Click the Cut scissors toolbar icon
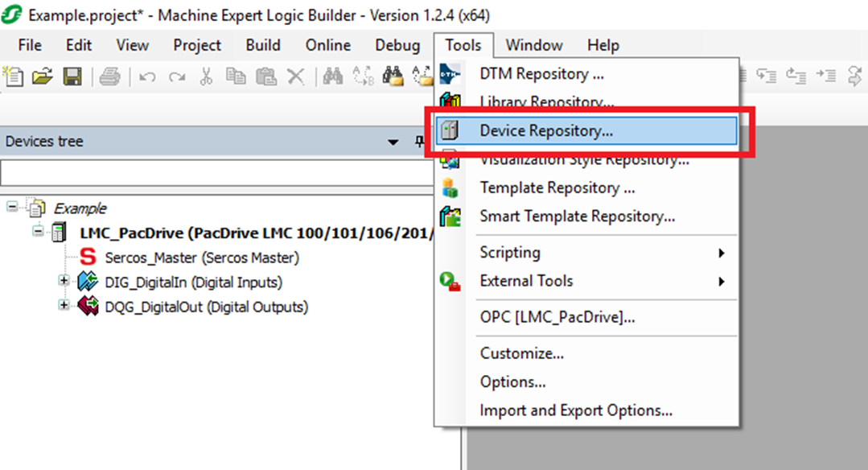 click(206, 76)
